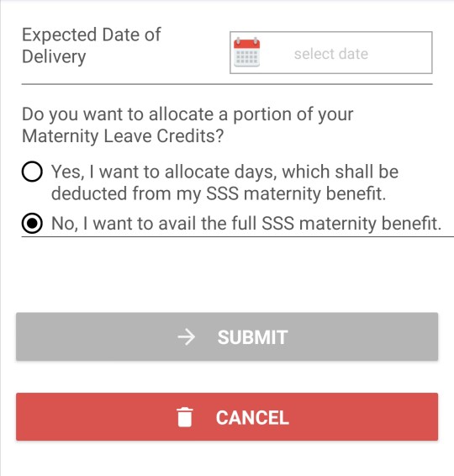The width and height of the screenshot is (454, 476).
Task: Click the word 'Delivery' in the field label
Action: pyautogui.click(x=54, y=57)
